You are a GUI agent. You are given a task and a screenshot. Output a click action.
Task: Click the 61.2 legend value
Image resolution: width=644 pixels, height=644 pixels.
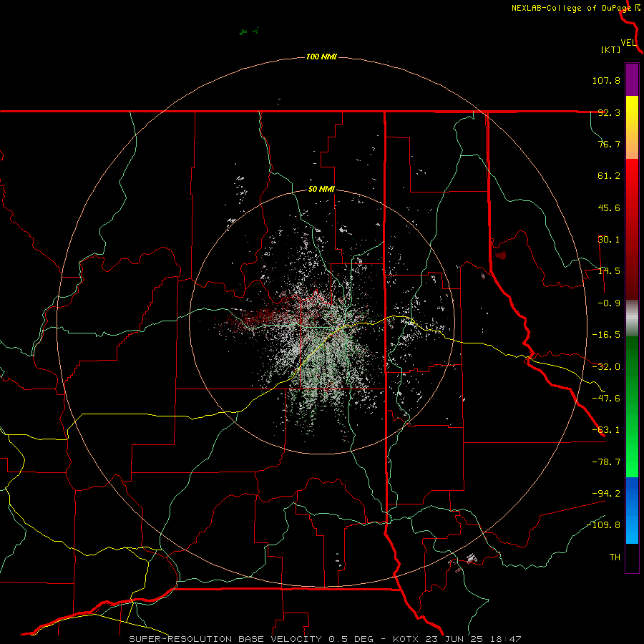tap(609, 176)
